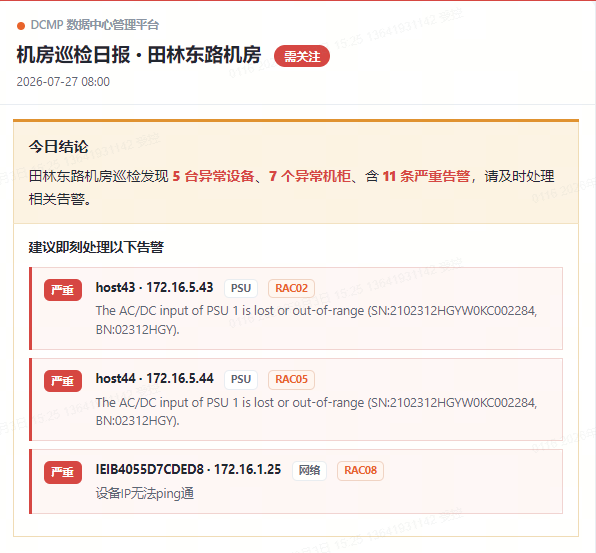Click the 建议即刻处理以下告警 heading
The width and height of the screenshot is (596, 553).
pyautogui.click(x=96, y=247)
